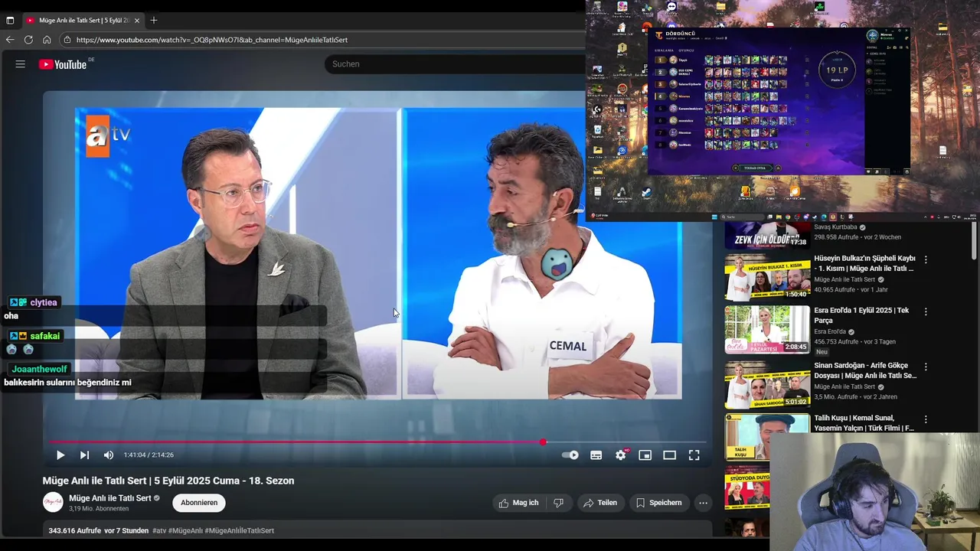Toggle the autoplay switch in the player

(570, 455)
